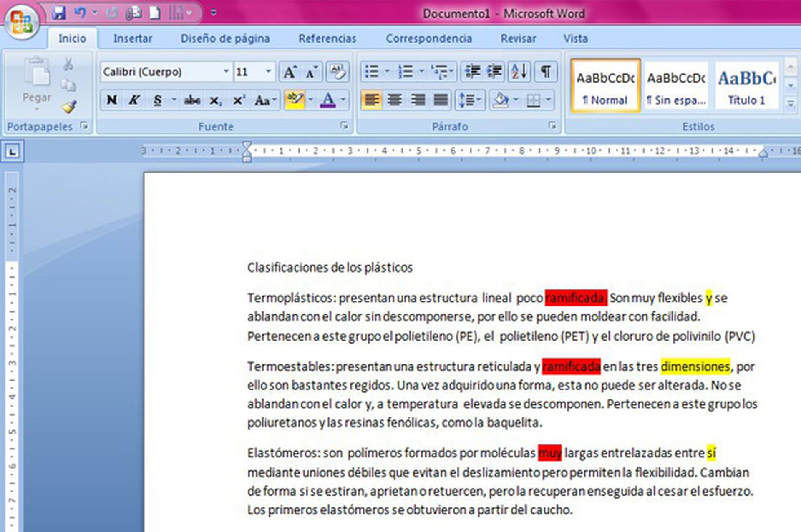Toggle paragraph marks with the ¶ icon

[546, 71]
